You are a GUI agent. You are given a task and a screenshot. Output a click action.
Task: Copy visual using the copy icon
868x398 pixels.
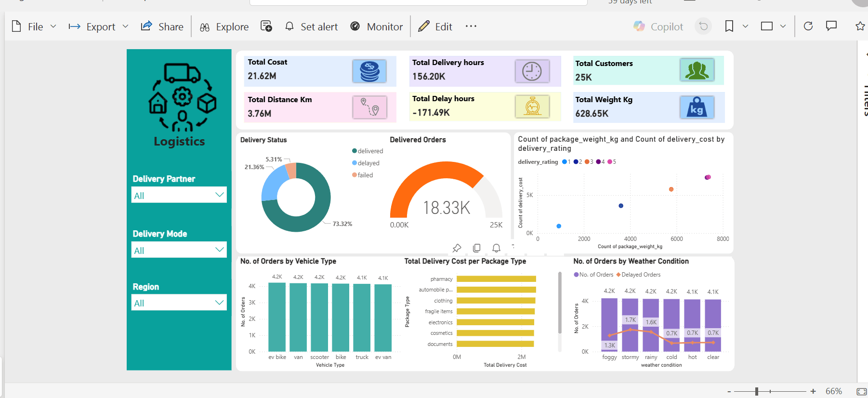point(476,248)
